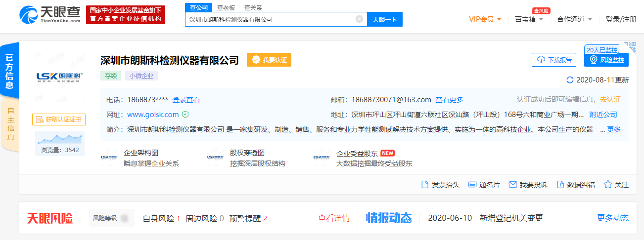Click the TianYanCha logo
The width and height of the screenshot is (644, 240).
(x=49, y=15)
